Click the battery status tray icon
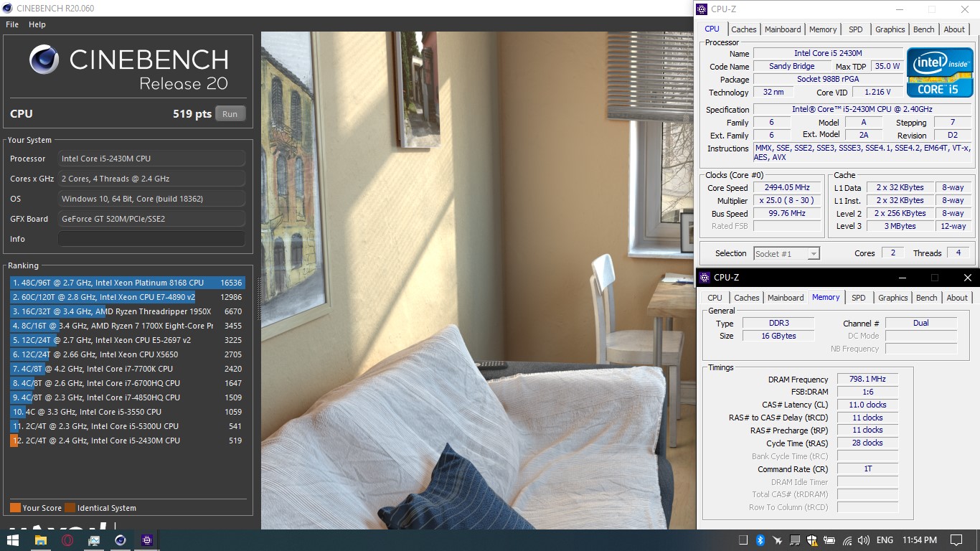The height and width of the screenshot is (551, 980). (829, 540)
